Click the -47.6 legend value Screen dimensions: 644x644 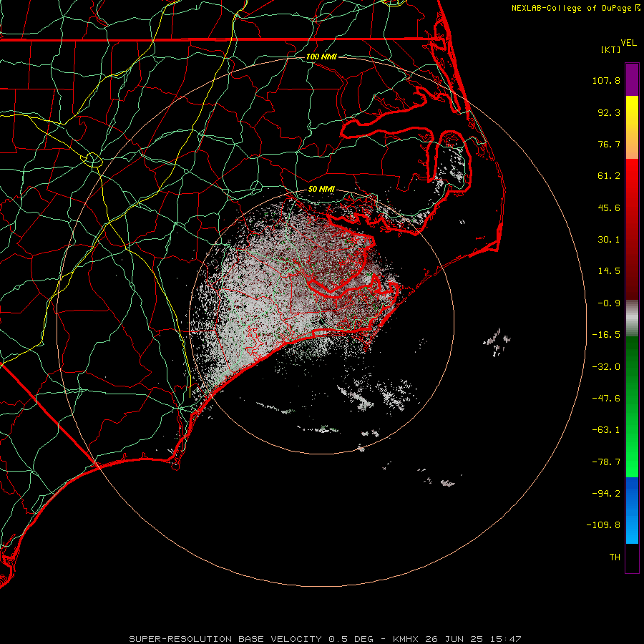coord(606,399)
